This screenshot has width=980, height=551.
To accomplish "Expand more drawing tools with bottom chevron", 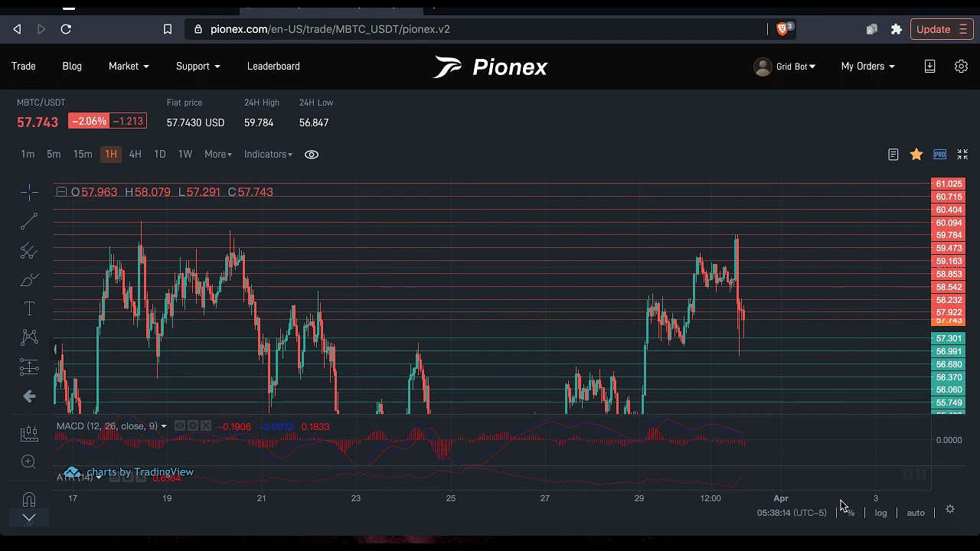I will tap(29, 518).
